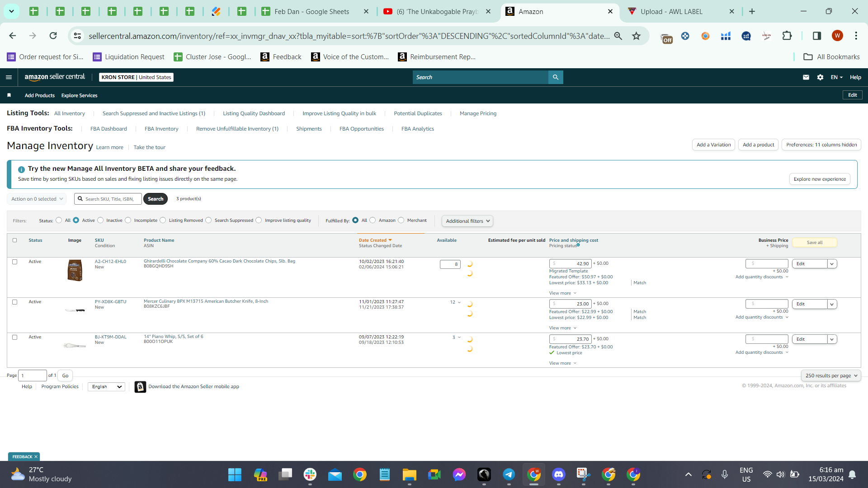Screen dimensions: 868x488
Task: Open Preferences: 11 columns hidden
Action: 821,145
